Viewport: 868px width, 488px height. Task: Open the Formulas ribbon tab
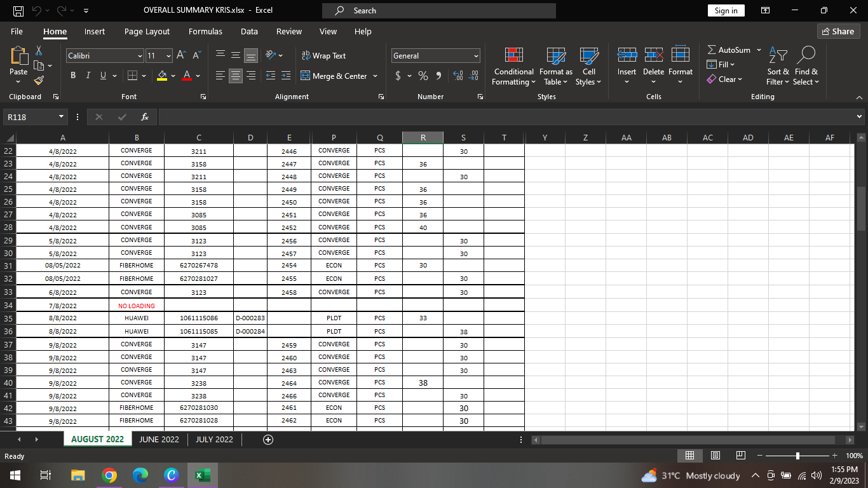point(205,32)
